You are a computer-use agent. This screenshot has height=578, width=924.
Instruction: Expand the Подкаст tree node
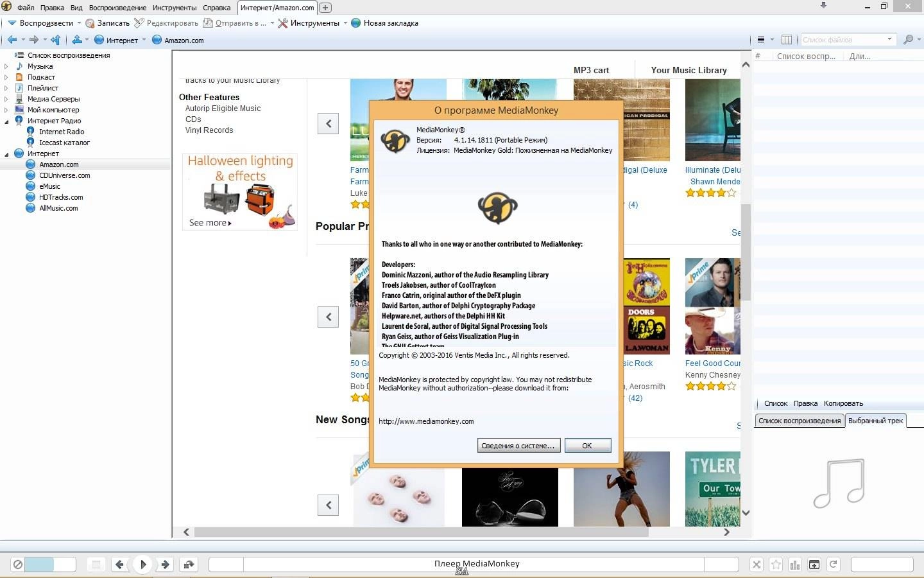(x=6, y=77)
